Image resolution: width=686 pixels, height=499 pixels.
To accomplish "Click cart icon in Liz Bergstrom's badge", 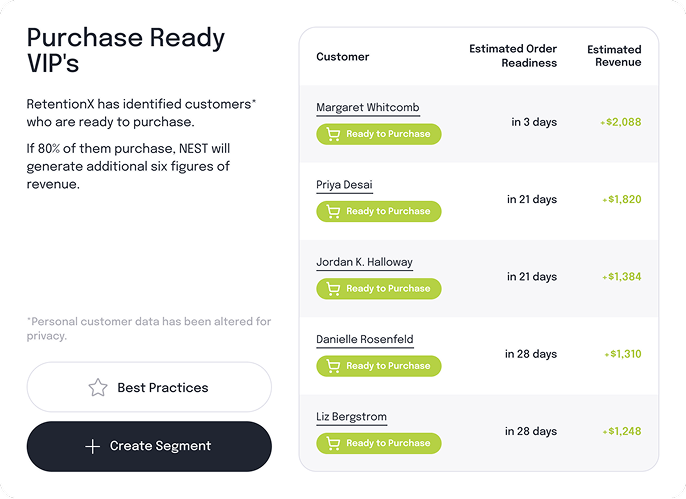I will 332,443.
